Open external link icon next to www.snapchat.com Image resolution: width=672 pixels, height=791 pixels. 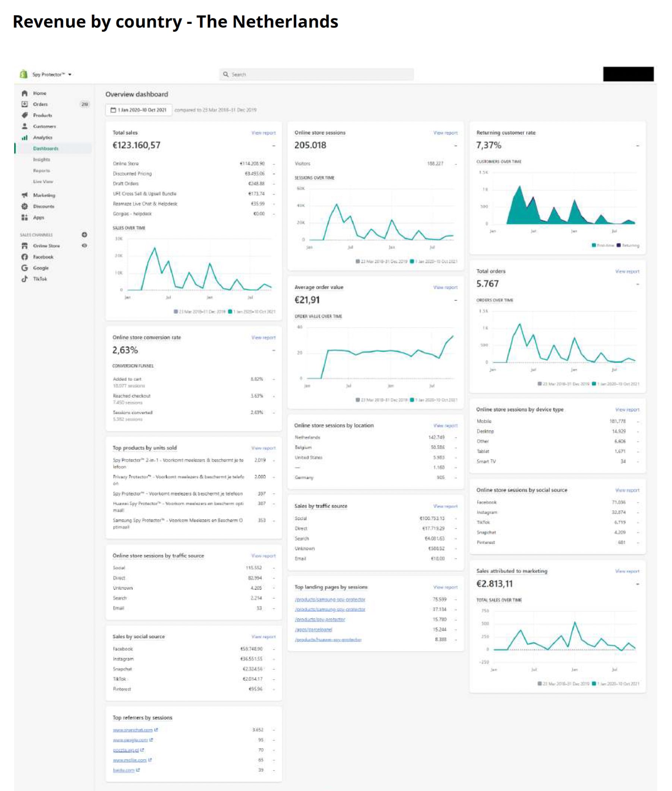pyautogui.click(x=156, y=729)
